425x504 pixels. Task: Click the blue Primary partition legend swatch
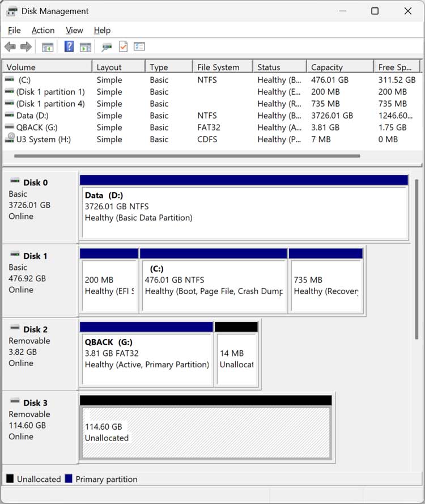pos(69,478)
